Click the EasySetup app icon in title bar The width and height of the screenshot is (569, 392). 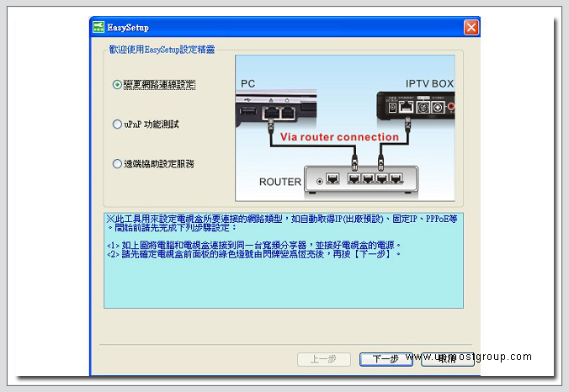point(99,28)
